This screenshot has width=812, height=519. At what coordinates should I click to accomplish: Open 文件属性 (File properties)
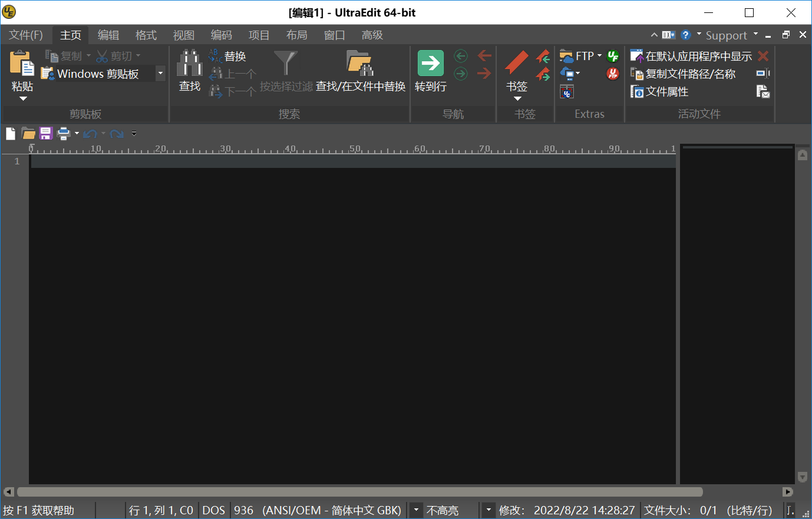coord(659,91)
